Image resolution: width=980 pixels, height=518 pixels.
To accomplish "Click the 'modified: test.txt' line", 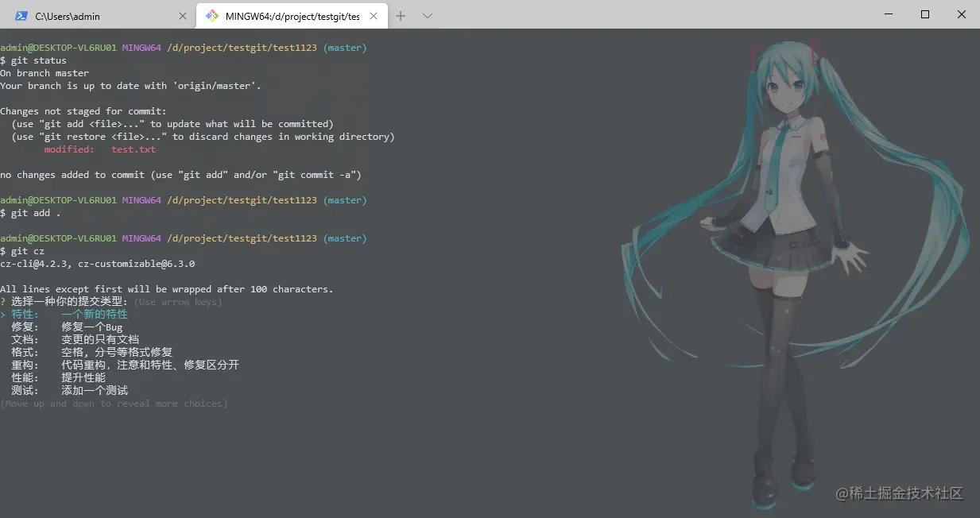I will [100, 149].
